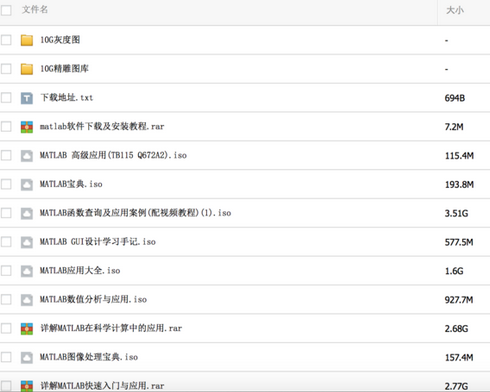490x392 pixels.
Task: Click the folder icon for 10G灰度图
Action: pos(27,40)
